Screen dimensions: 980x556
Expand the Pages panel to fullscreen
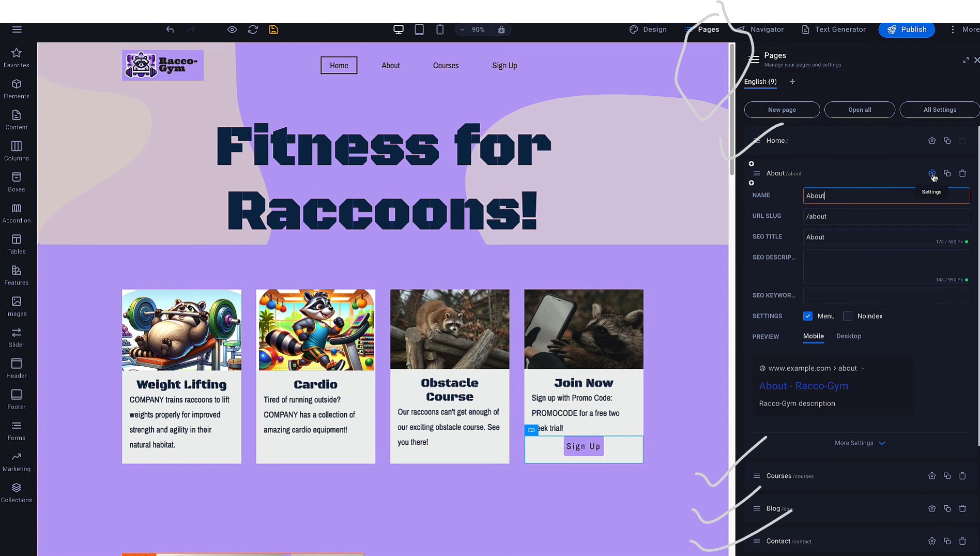[x=966, y=61]
